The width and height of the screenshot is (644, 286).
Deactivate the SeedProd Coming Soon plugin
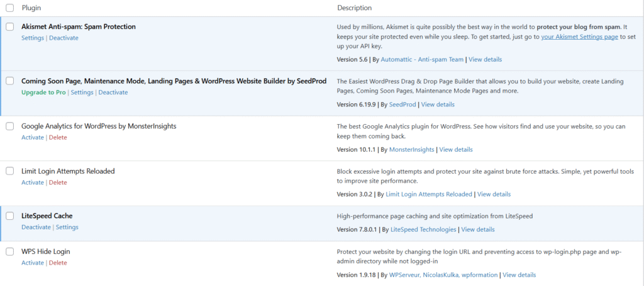tap(113, 93)
